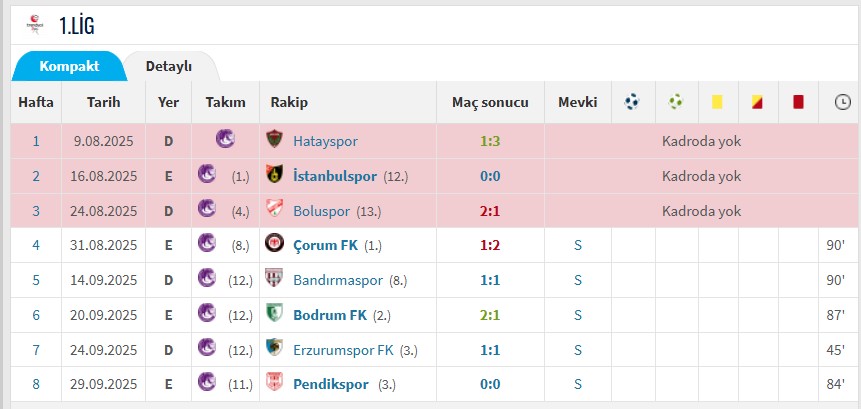This screenshot has width=861, height=409.
Task: Click the minutes played clock icon
Action: pos(841,102)
